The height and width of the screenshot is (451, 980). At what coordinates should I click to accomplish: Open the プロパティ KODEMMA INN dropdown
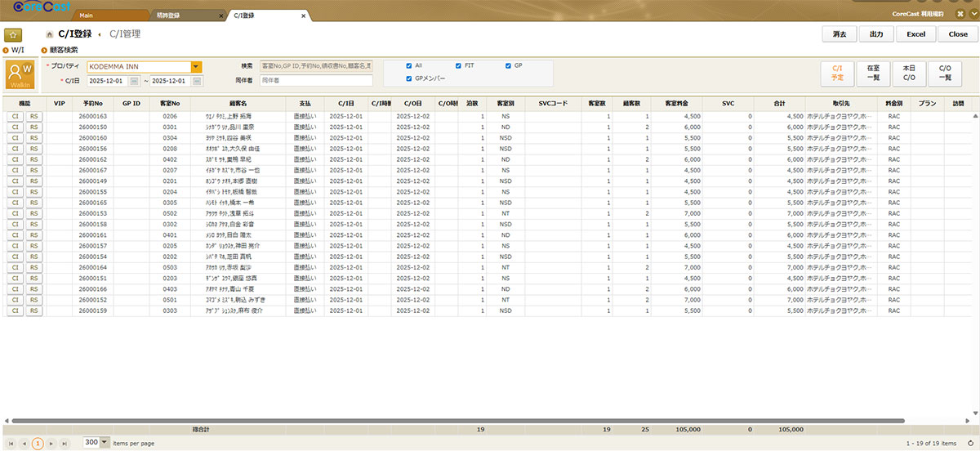pos(196,67)
